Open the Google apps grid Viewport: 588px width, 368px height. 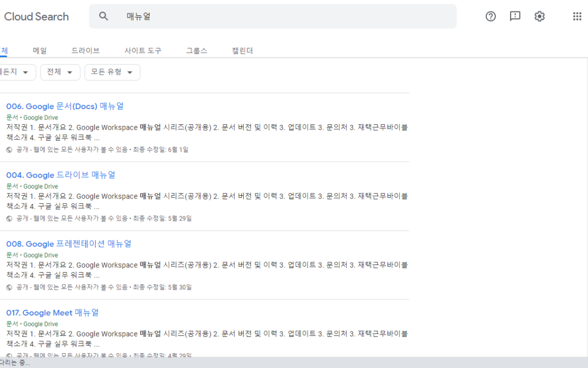tap(577, 16)
